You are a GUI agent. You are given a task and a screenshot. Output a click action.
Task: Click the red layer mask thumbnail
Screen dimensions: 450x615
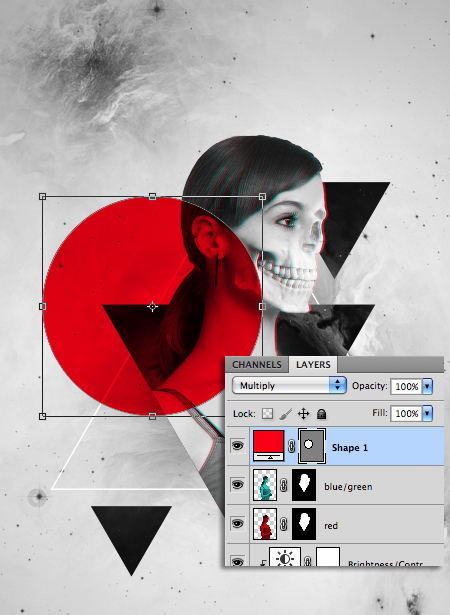pos(304,524)
